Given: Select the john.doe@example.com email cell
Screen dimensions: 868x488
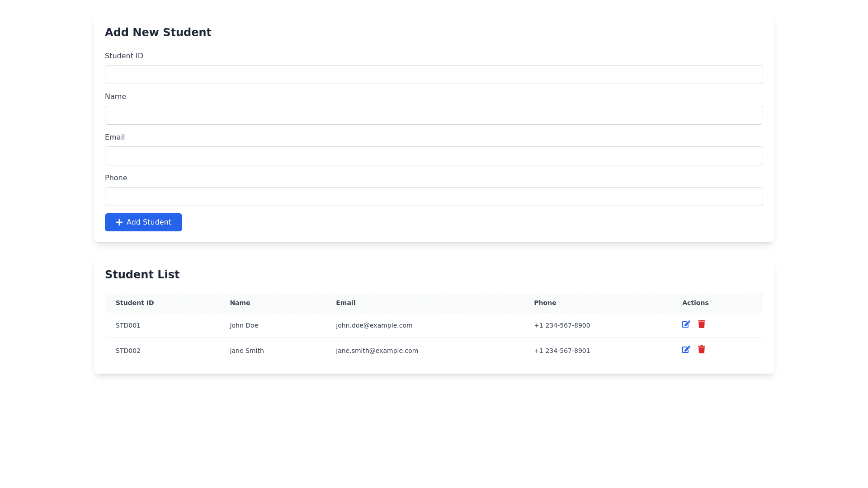Looking at the screenshot, I should [374, 325].
